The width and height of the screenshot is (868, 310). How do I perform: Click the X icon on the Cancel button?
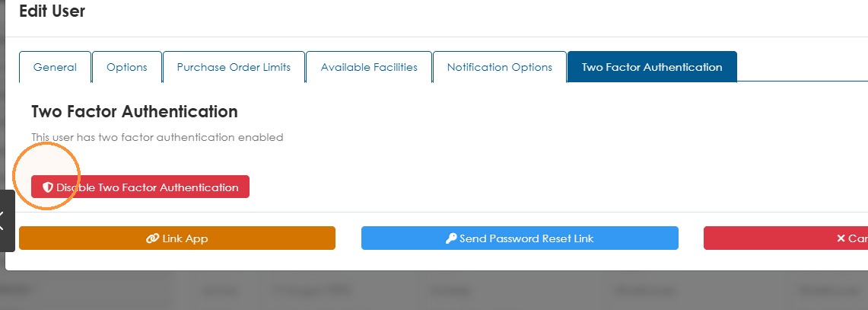point(841,238)
